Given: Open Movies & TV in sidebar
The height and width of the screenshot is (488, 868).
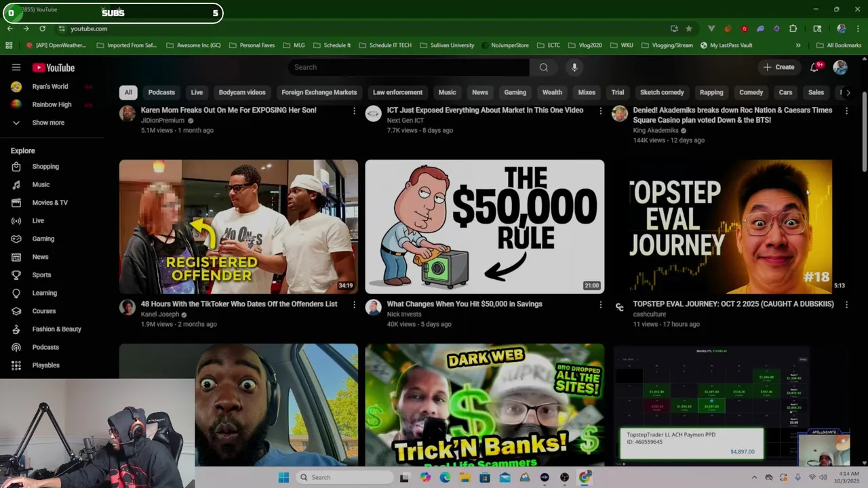Looking at the screenshot, I should (x=50, y=202).
